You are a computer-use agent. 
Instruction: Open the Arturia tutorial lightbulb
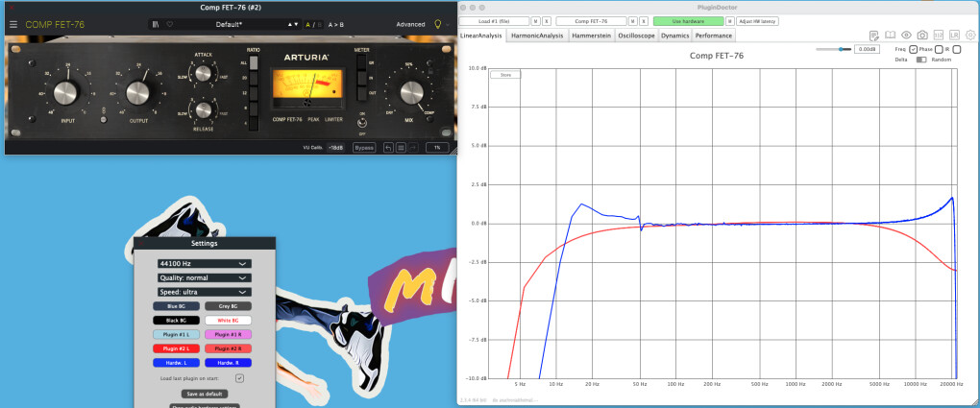(438, 24)
